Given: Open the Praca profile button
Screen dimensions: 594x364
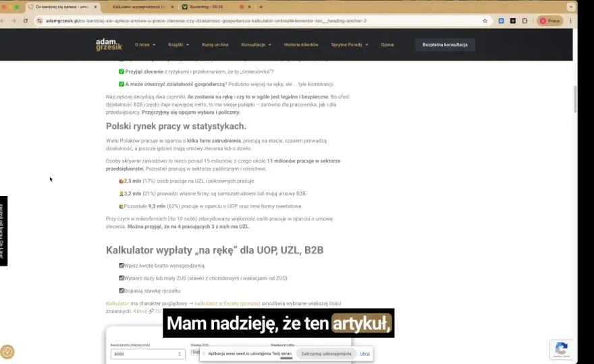Looking at the screenshot, I should (549, 21).
